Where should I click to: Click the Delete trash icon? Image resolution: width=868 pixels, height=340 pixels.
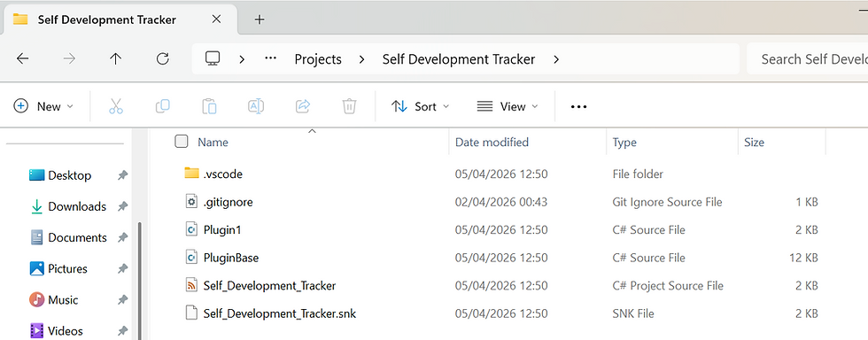point(349,106)
